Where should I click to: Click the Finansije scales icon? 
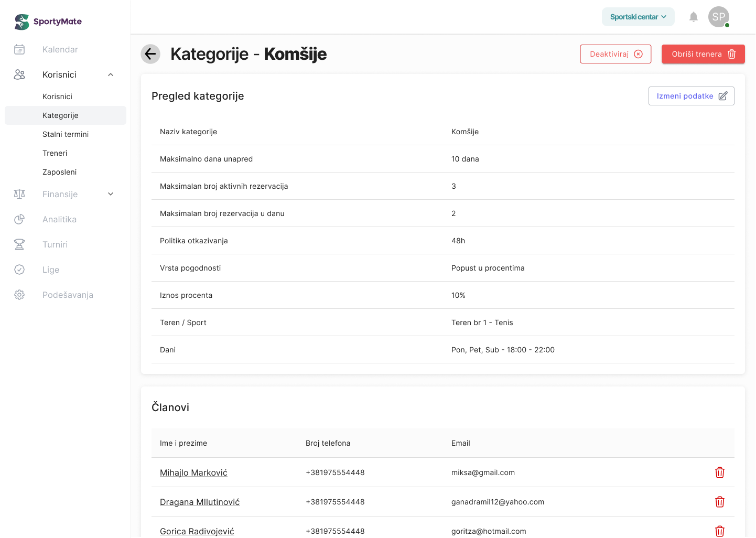19,194
